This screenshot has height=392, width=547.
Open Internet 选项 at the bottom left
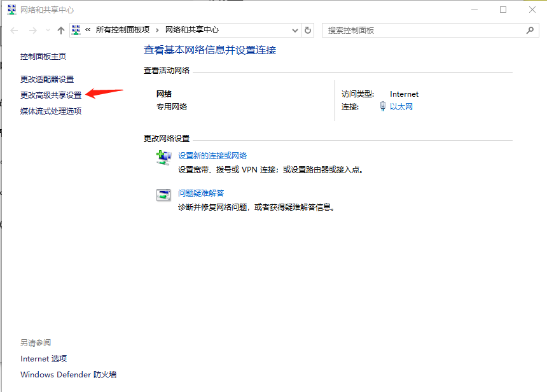tap(43, 358)
